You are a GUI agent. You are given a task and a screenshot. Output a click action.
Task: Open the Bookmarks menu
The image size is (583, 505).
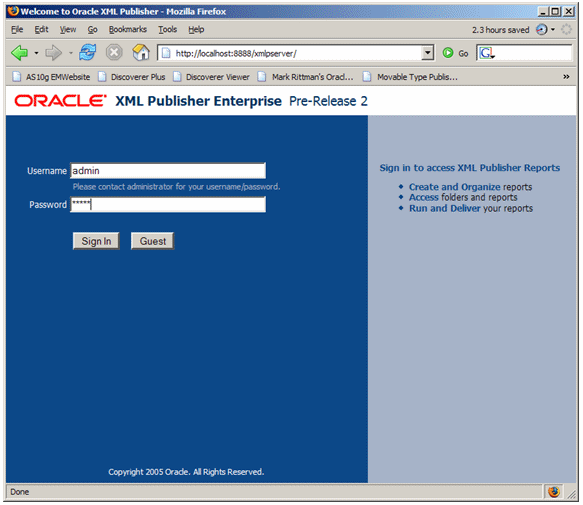point(128,29)
